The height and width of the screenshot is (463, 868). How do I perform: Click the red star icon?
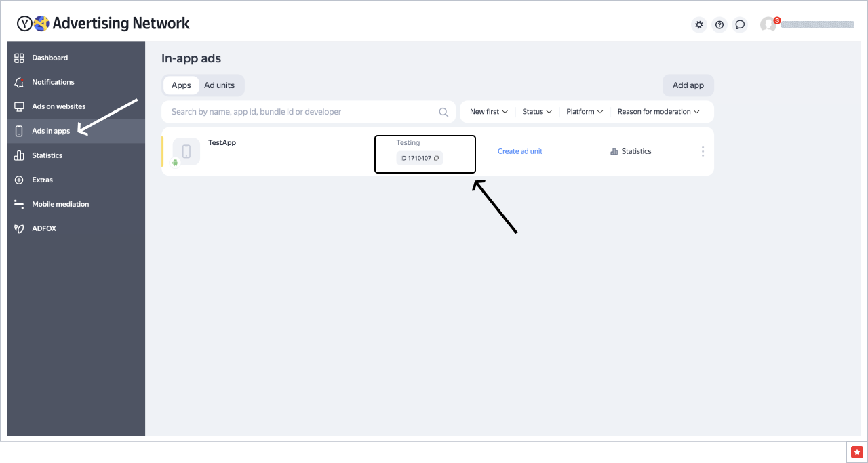[x=857, y=451]
